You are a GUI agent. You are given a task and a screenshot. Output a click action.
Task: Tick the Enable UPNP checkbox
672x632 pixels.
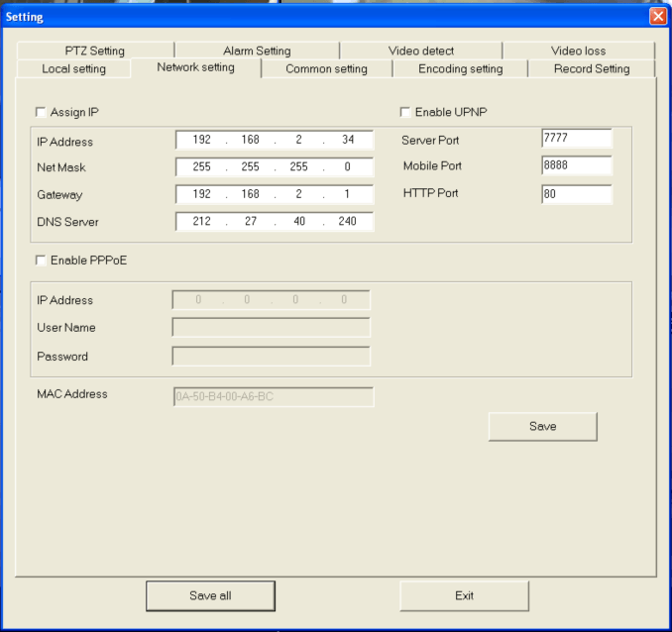[x=405, y=112]
